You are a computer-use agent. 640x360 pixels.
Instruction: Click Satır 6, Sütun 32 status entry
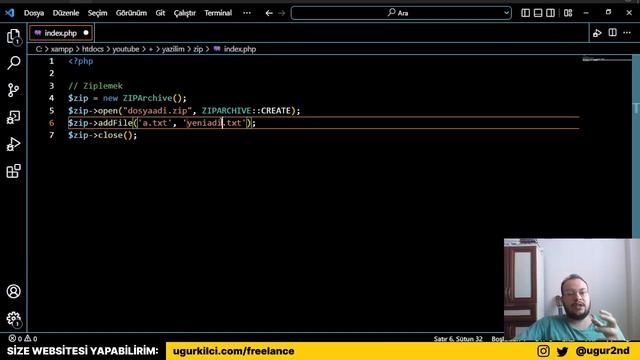tap(458, 339)
